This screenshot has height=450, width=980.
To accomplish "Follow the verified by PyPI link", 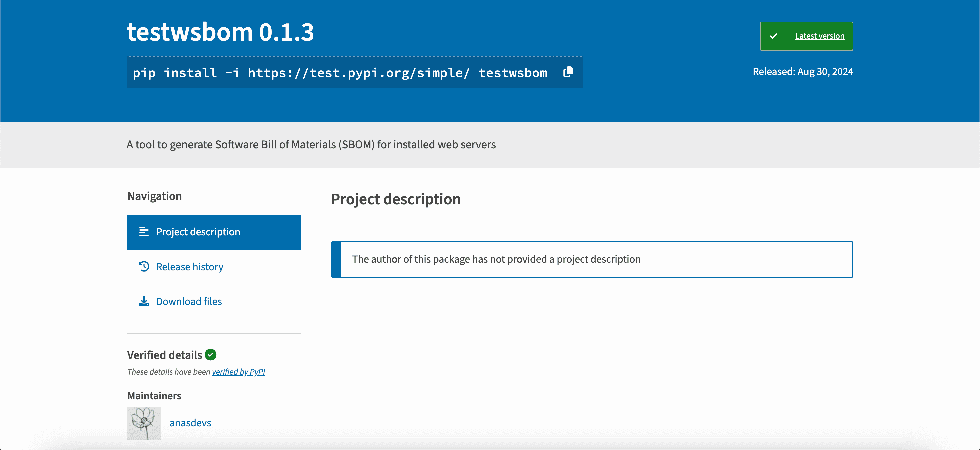I will [238, 372].
